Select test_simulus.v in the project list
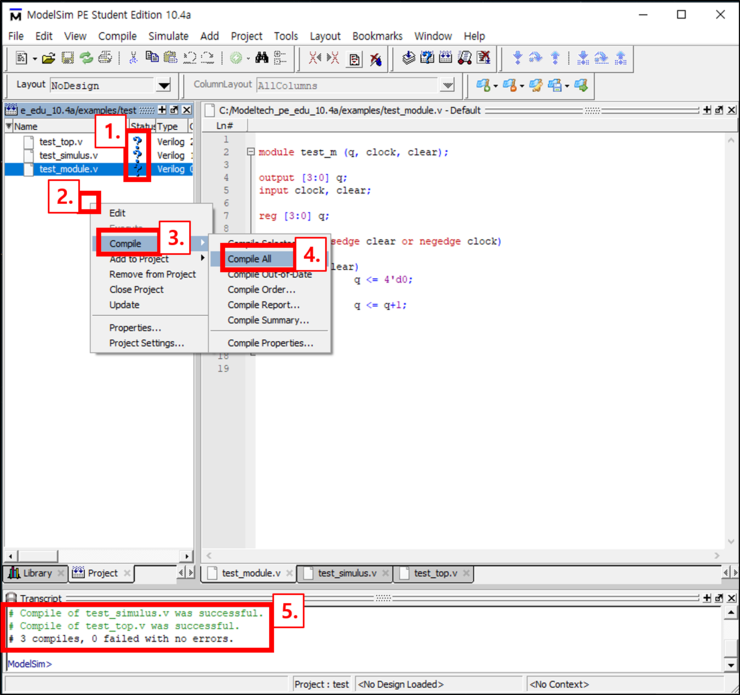 (68, 155)
